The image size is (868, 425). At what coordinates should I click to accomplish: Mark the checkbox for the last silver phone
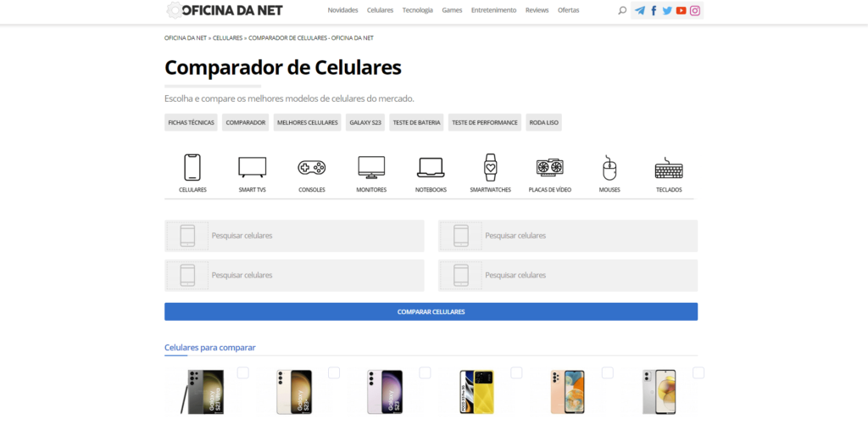698,372
